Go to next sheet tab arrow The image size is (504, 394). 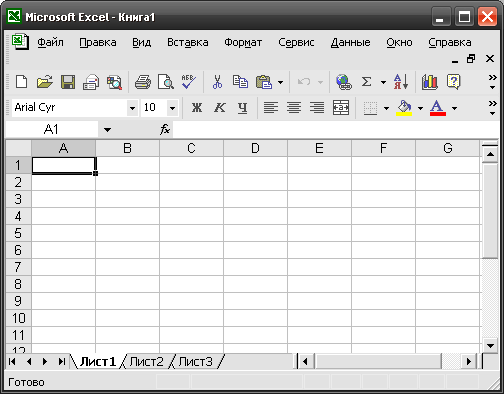[45, 361]
